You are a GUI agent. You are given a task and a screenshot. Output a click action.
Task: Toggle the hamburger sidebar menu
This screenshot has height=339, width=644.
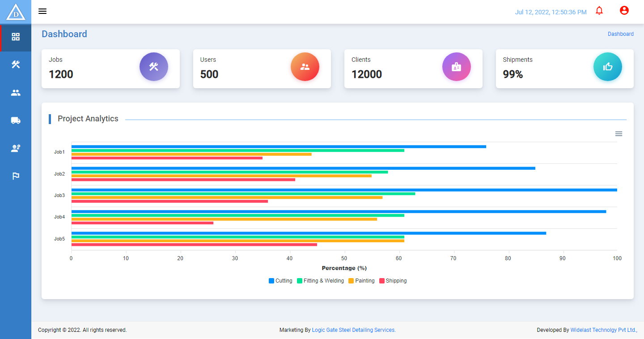42,11
